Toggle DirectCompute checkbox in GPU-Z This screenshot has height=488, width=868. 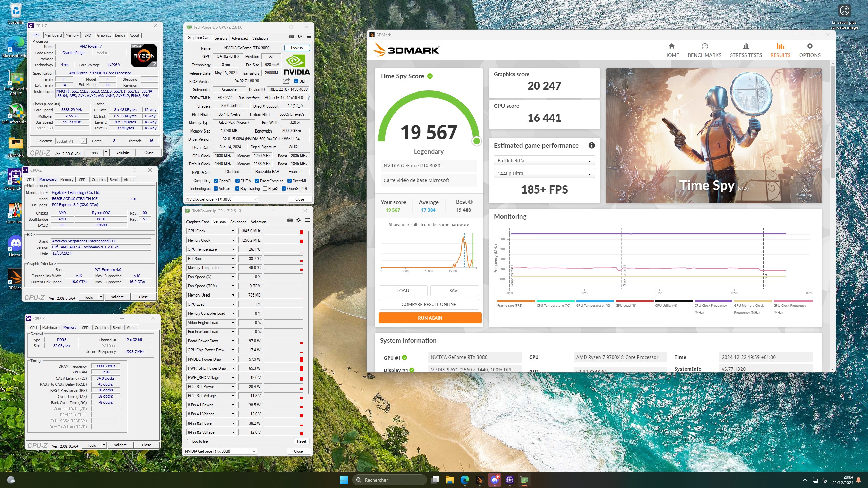[x=257, y=181]
